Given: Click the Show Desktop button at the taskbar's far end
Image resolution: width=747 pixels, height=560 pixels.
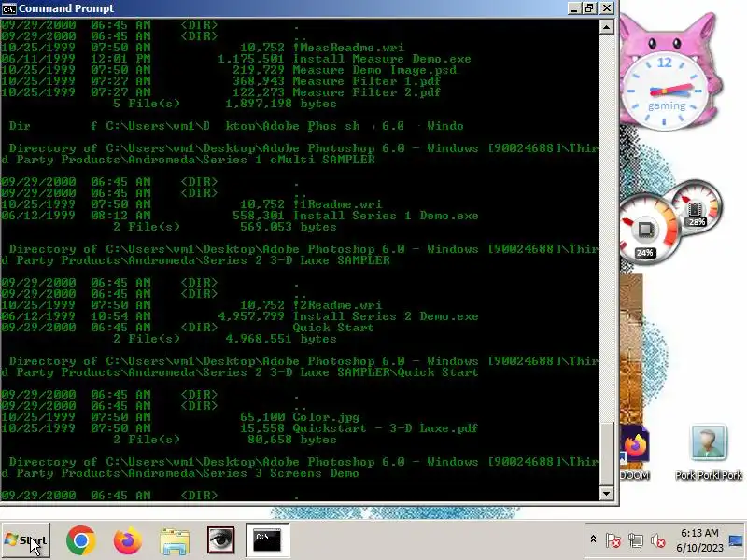Looking at the screenshot, I should tap(737, 540).
